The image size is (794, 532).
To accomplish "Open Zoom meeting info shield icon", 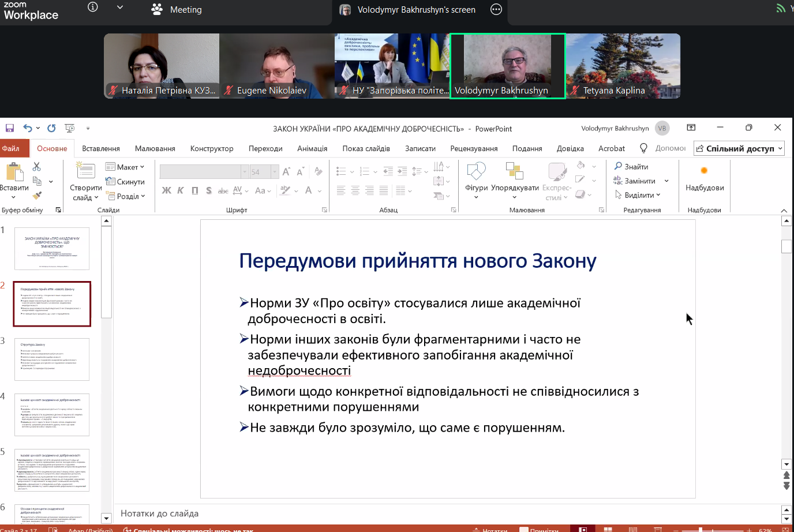I will click(92, 7).
